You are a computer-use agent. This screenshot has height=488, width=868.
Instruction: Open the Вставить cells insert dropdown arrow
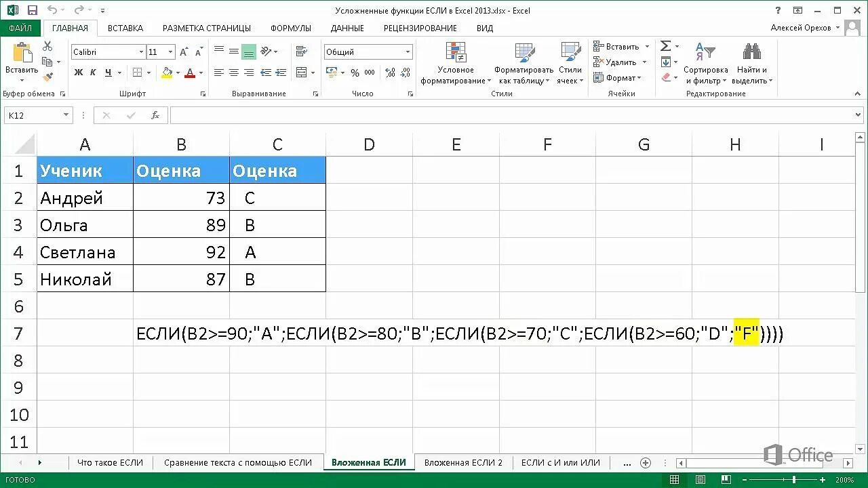[647, 47]
